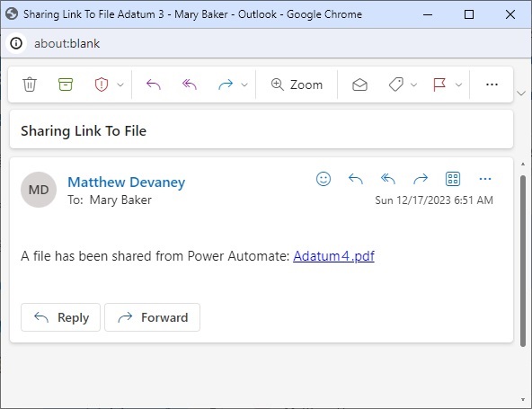Click the Reply button below the message
Screen dimensions: 532x409
click(61, 317)
